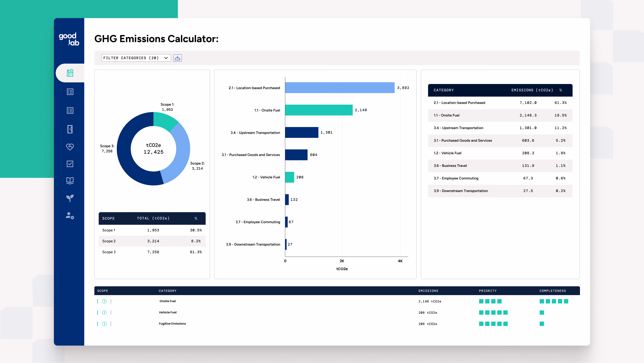Expand the Filter Categories dropdown
This screenshot has width=644, height=363.
point(136,58)
